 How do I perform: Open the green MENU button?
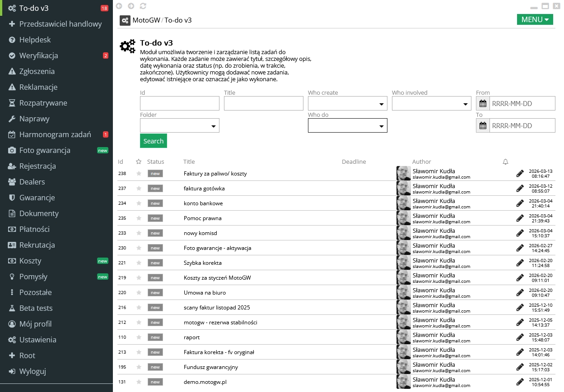click(535, 19)
